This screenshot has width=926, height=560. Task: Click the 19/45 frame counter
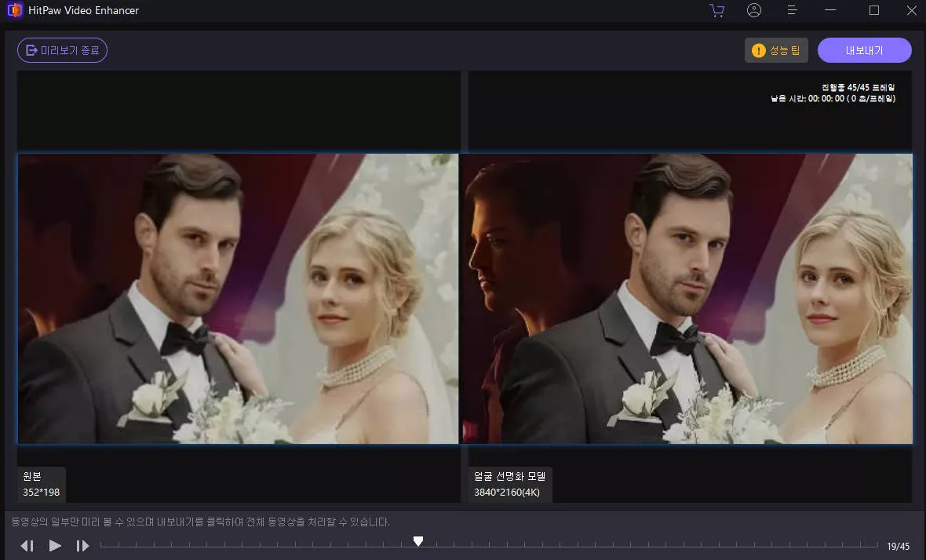coord(898,547)
